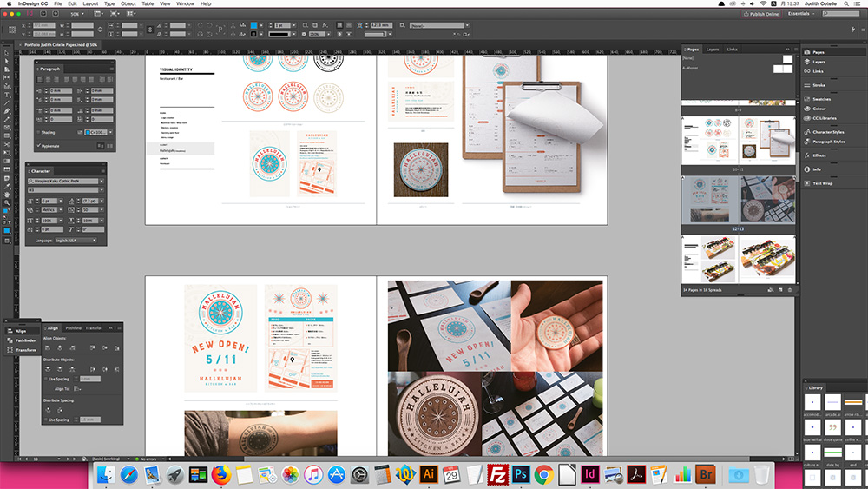The image size is (868, 489).
Task: Toggle the Shading checkbox in Paragraph panel
Action: tap(38, 132)
